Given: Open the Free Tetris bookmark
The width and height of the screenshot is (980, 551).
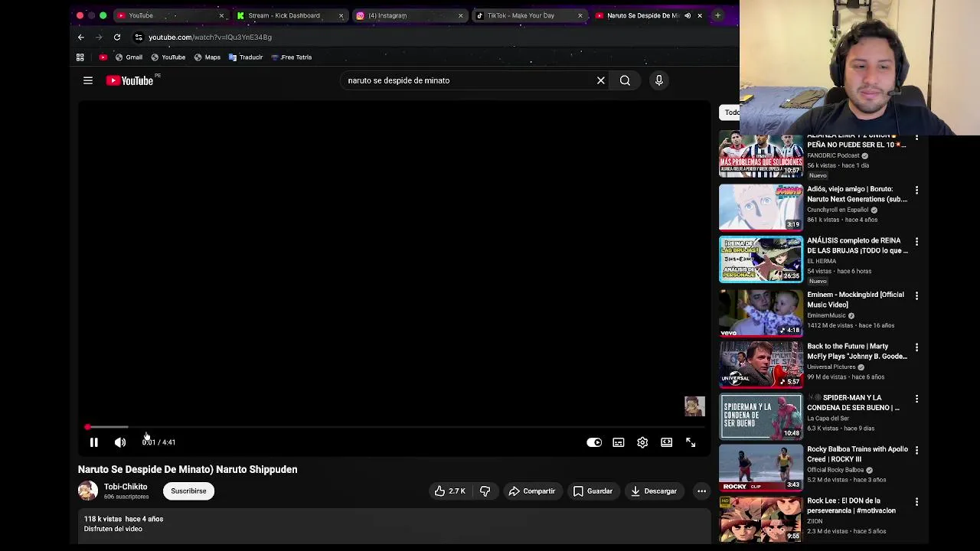Looking at the screenshot, I should click(x=291, y=57).
